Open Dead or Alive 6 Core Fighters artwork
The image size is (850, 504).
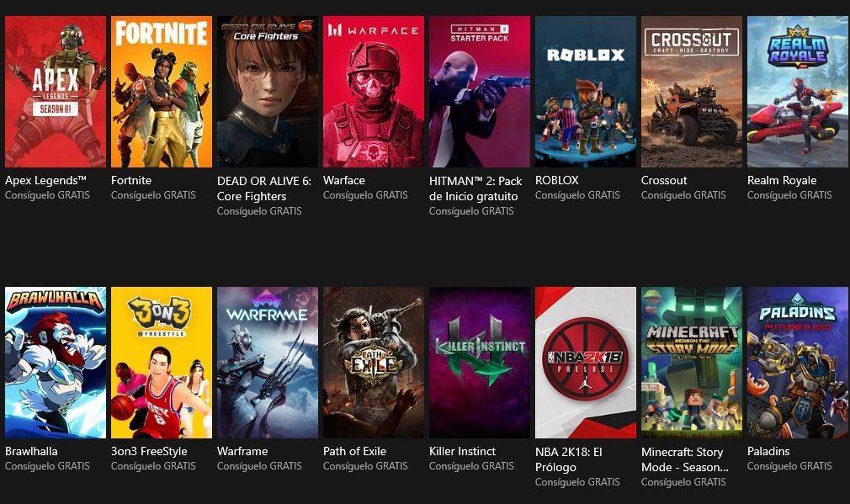click(268, 92)
